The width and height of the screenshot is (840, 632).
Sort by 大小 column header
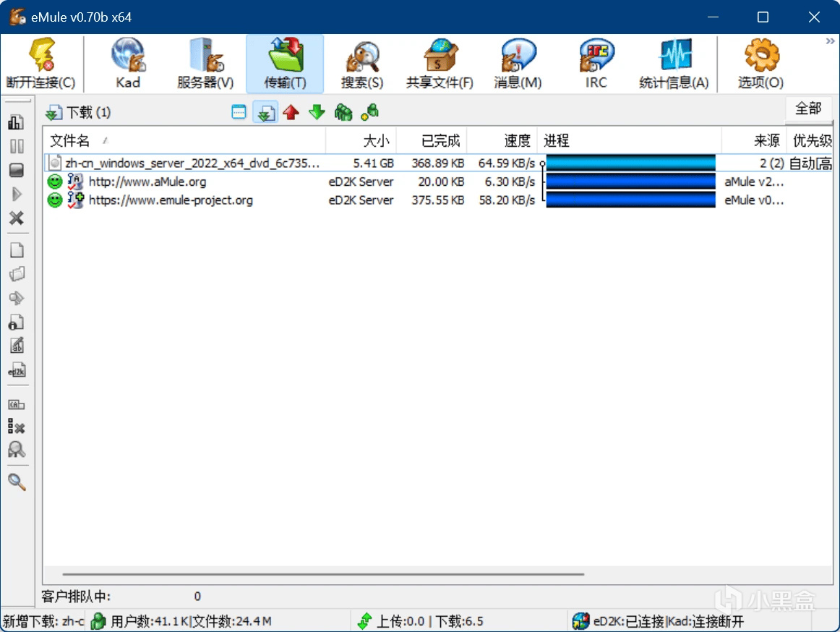point(361,141)
